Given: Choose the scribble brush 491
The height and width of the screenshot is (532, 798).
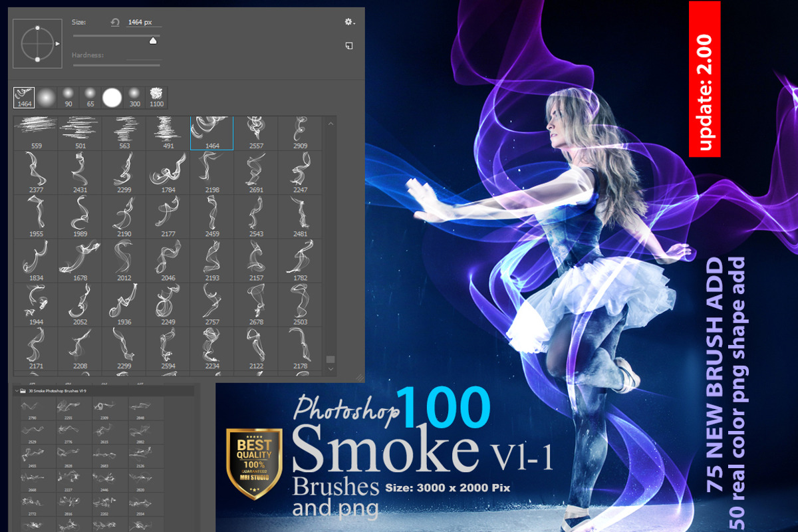Looking at the screenshot, I should (x=168, y=133).
